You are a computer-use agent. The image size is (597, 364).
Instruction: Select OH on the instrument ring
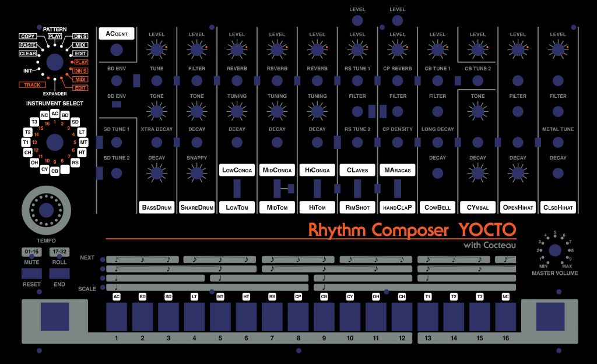(34, 162)
